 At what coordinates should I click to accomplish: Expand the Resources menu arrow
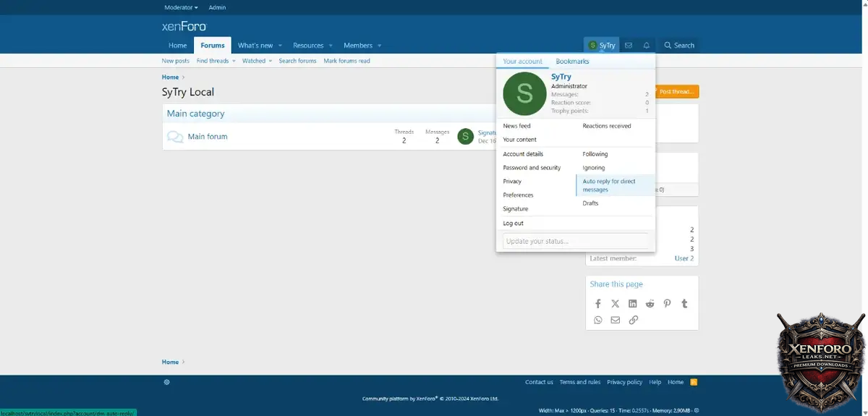click(331, 46)
